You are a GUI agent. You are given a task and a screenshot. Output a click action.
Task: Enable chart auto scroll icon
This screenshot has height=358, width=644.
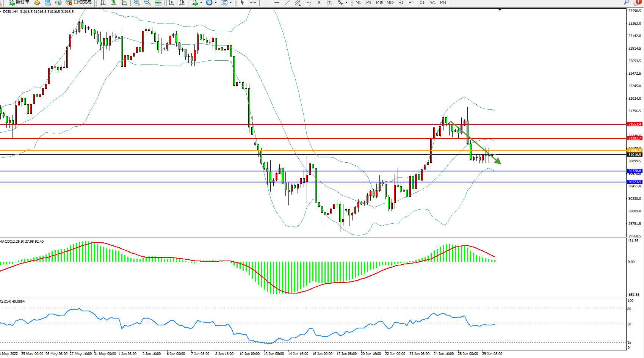171,3
